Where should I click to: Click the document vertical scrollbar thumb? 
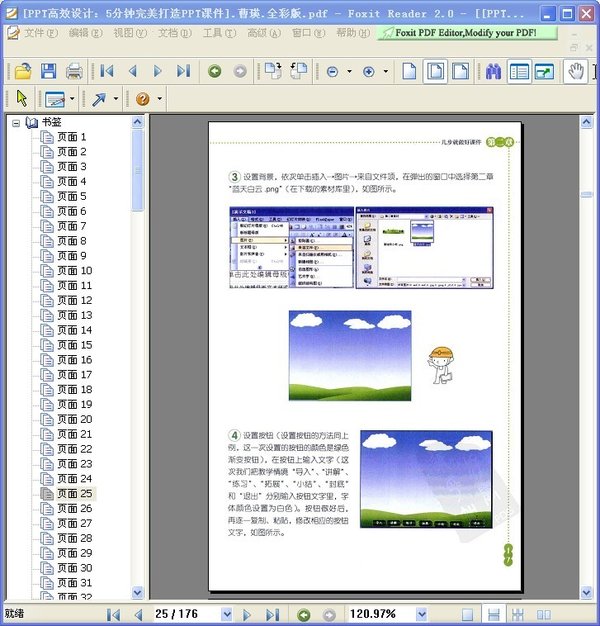pos(586,194)
